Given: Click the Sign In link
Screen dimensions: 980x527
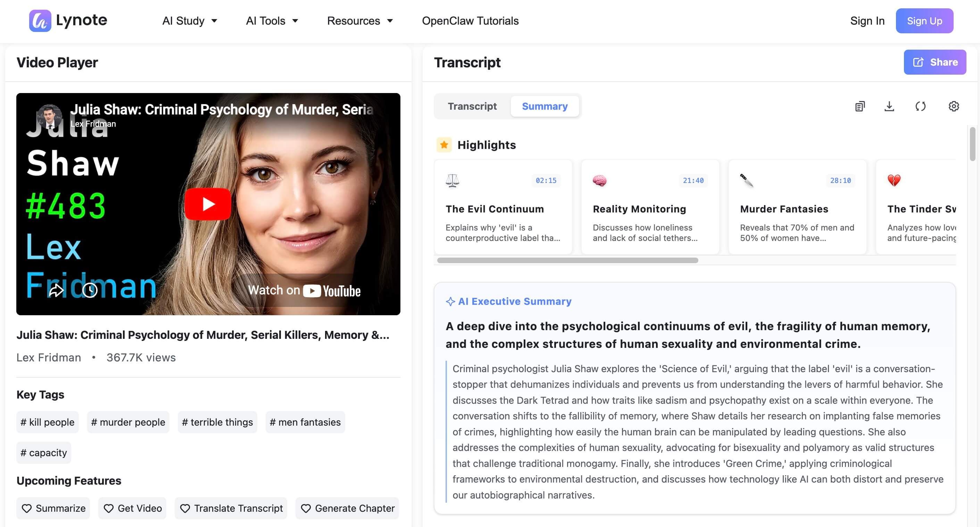Looking at the screenshot, I should click(x=867, y=21).
